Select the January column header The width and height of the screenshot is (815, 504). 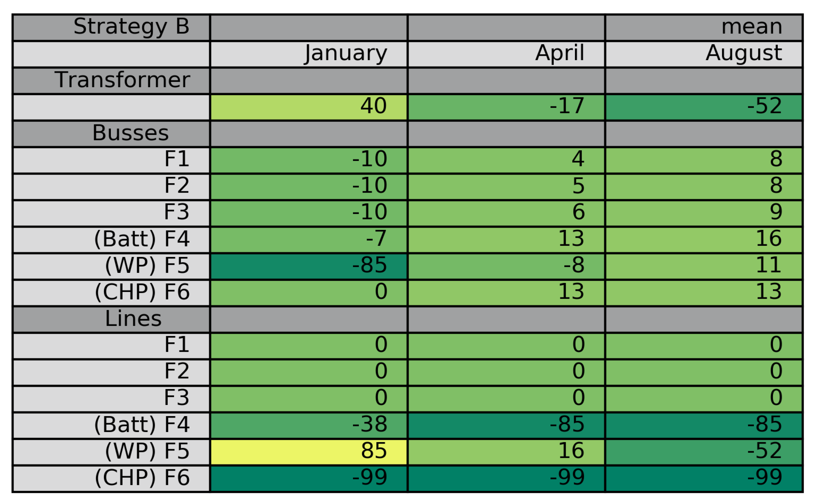coord(309,54)
